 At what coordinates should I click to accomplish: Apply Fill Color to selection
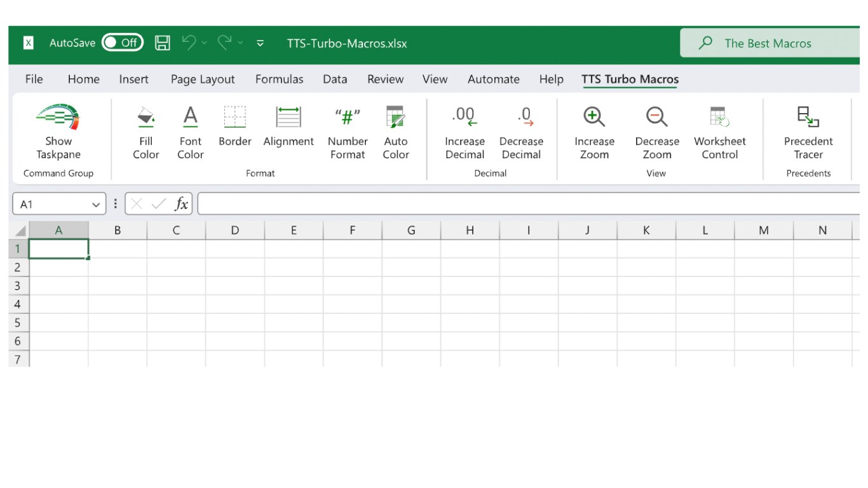pos(146,133)
